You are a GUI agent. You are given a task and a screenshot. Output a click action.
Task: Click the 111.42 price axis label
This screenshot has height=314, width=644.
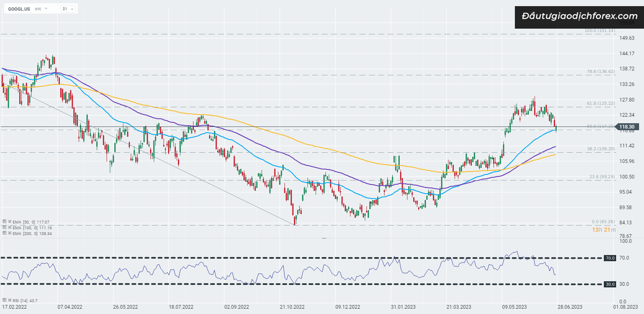(627, 146)
